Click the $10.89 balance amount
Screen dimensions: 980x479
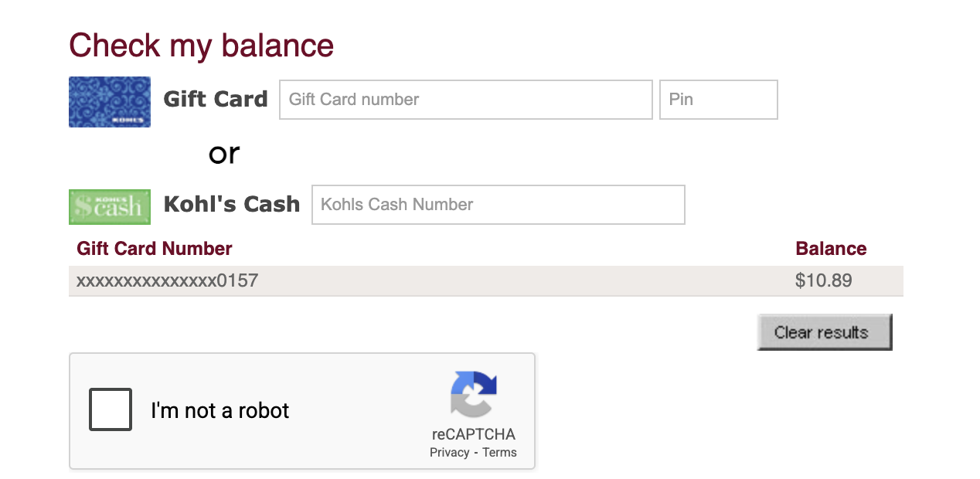pos(823,280)
